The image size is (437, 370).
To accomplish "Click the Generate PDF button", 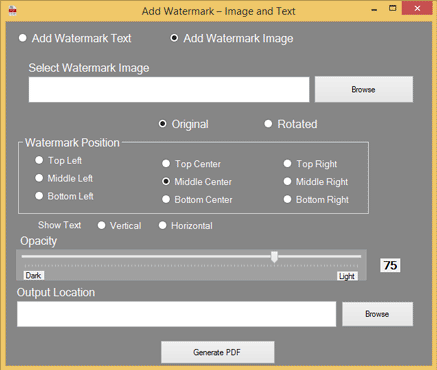I will pos(218,352).
